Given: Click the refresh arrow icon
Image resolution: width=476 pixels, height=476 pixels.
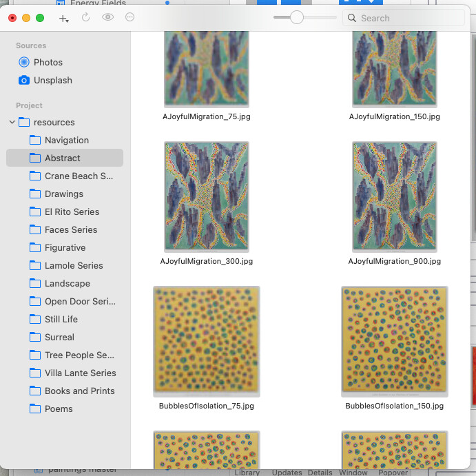Looking at the screenshot, I should [x=86, y=17].
